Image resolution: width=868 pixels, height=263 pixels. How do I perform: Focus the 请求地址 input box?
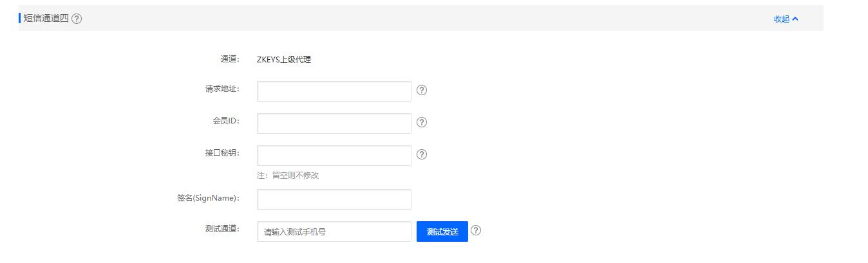[x=334, y=91]
